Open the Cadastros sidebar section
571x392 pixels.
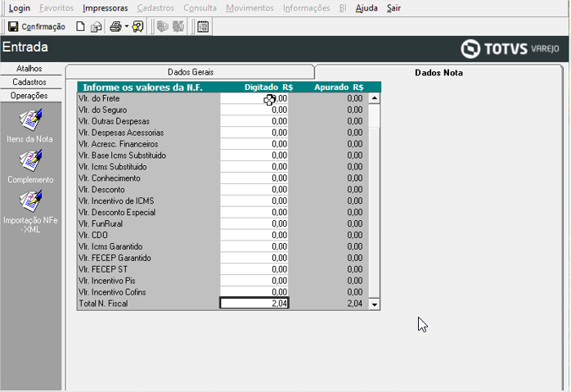[x=29, y=82]
